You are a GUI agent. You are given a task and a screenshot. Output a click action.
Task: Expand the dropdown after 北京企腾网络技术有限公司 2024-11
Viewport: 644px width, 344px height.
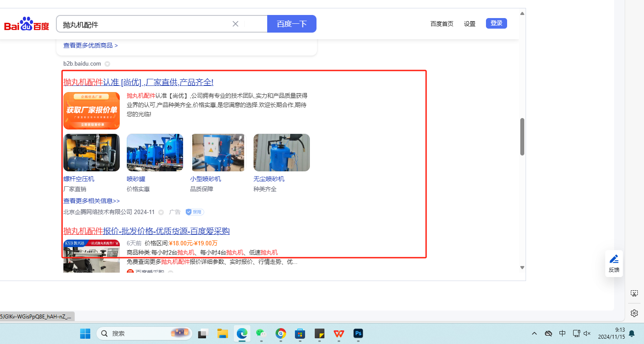(x=161, y=212)
